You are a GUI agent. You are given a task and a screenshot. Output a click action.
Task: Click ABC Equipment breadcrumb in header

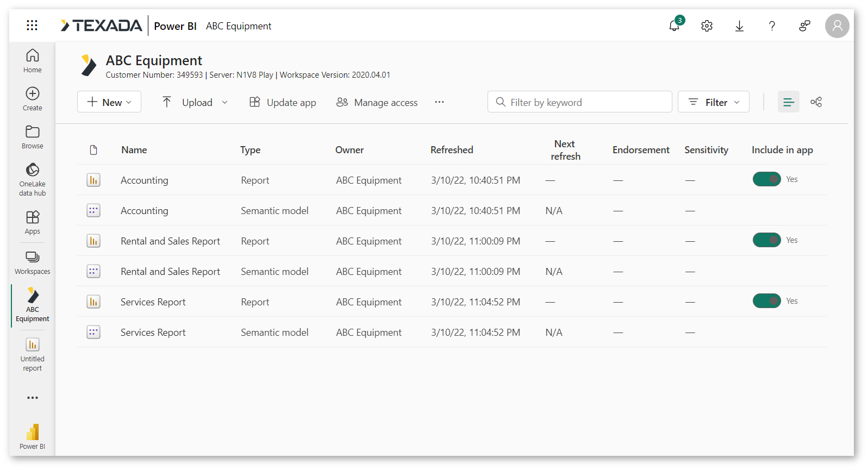click(x=239, y=26)
